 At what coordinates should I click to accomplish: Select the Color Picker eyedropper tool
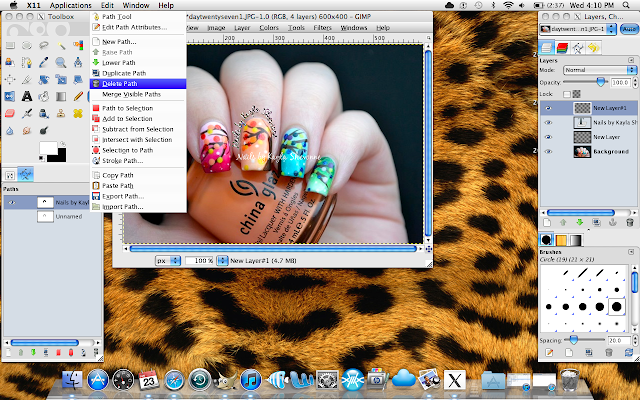[44, 62]
